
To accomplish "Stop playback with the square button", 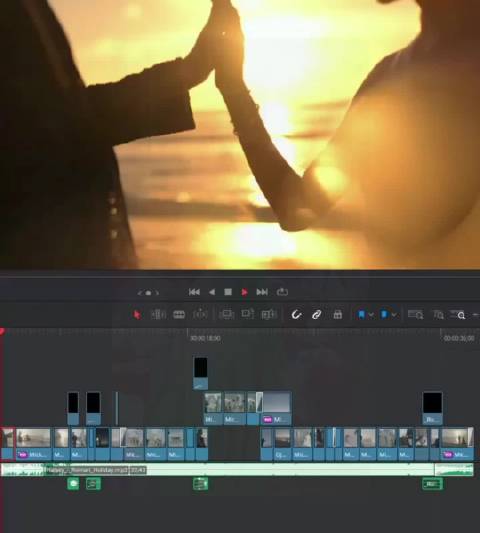I will [x=228, y=292].
